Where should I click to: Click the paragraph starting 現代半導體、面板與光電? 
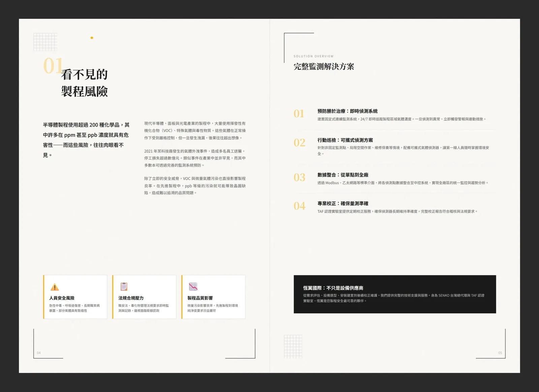coord(195,131)
